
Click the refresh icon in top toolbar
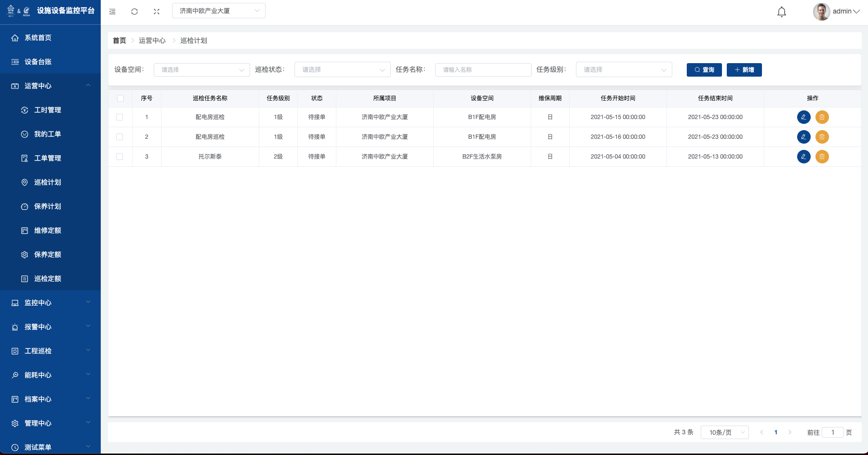pos(134,12)
